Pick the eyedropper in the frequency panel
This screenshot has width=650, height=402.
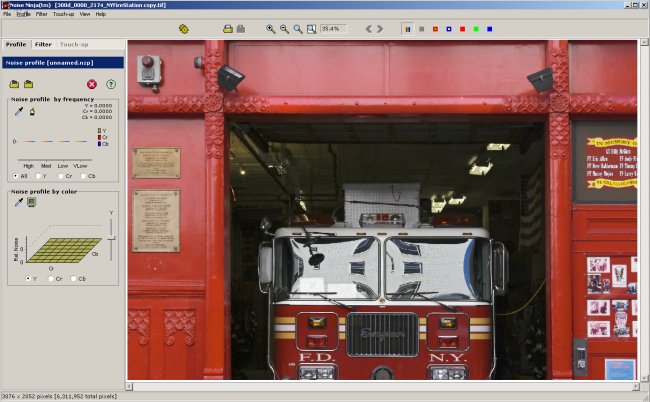point(19,111)
